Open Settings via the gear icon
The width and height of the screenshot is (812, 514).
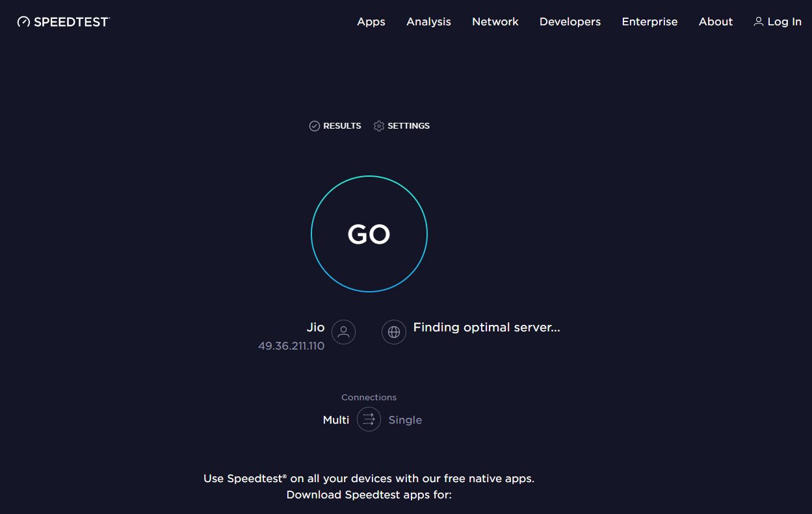[x=379, y=125]
